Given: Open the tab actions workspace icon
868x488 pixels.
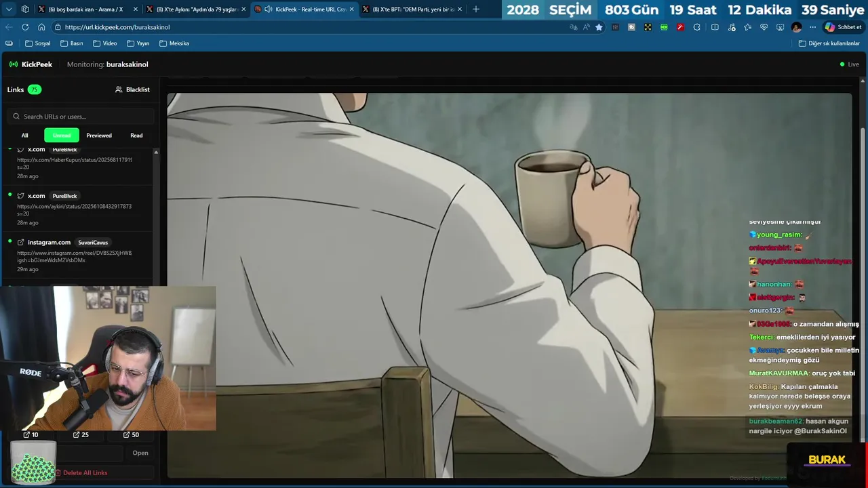Looking at the screenshot, I should [25, 9].
